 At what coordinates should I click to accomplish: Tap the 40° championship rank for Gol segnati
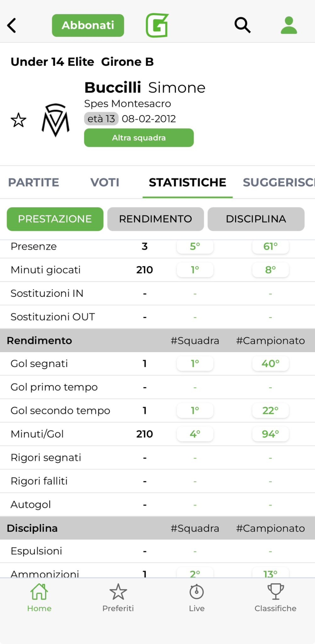[x=270, y=364]
